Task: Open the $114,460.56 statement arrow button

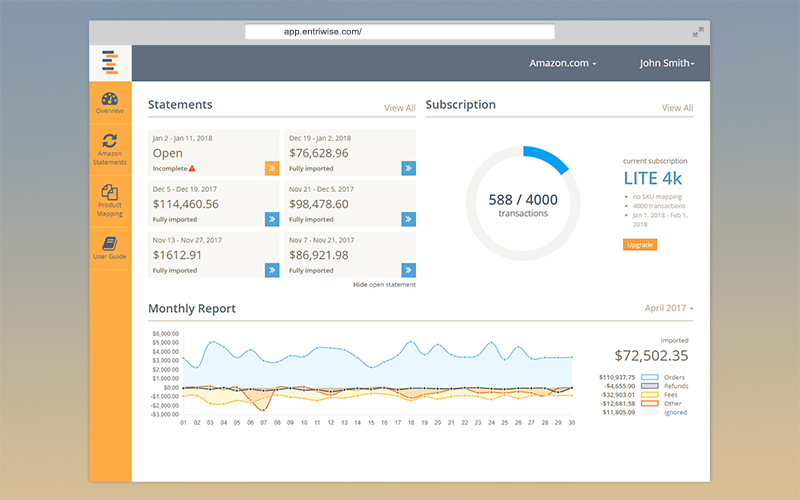Action: pyautogui.click(x=272, y=219)
